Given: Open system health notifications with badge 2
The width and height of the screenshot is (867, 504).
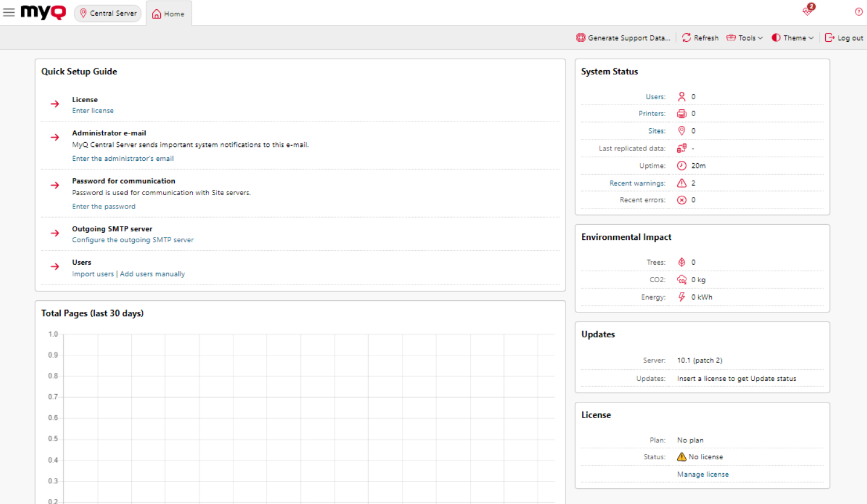Looking at the screenshot, I should [x=807, y=12].
